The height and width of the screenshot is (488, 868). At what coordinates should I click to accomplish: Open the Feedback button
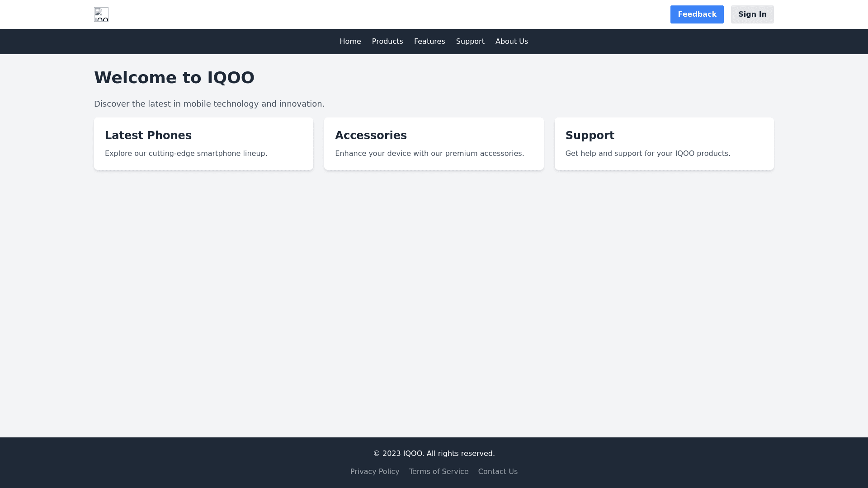[697, 14]
